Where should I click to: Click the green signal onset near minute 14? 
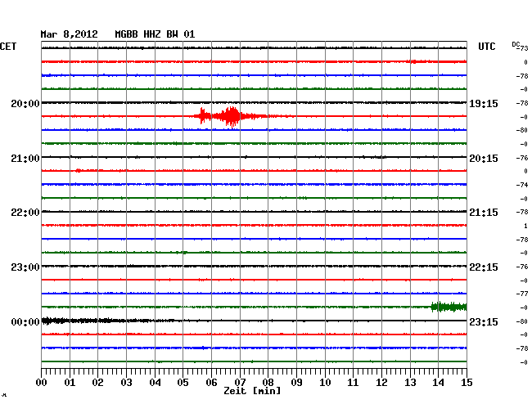(x=449, y=307)
